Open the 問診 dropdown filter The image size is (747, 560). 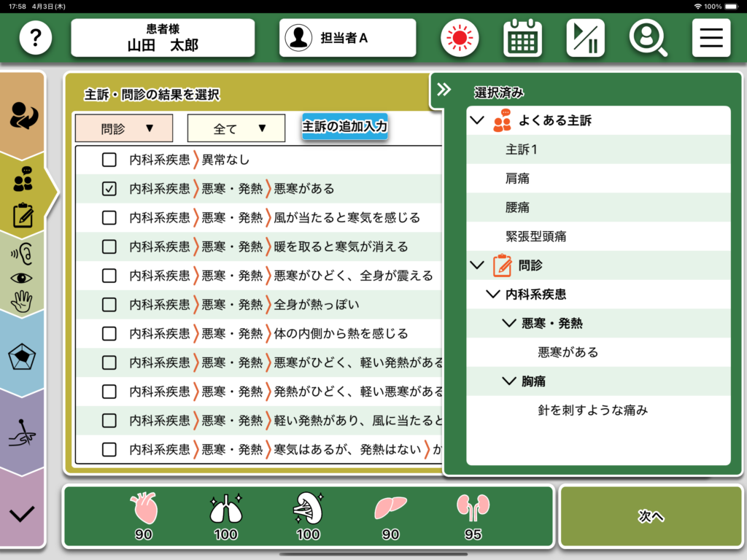[124, 128]
